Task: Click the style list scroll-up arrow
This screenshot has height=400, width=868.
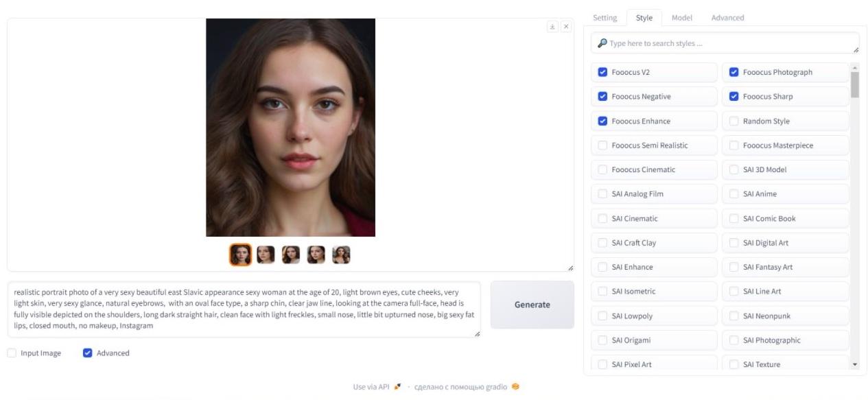Action: coord(854,67)
